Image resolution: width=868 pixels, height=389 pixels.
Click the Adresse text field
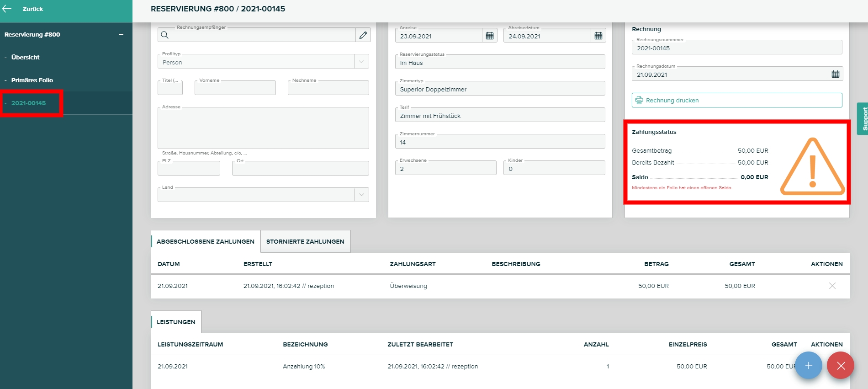263,128
